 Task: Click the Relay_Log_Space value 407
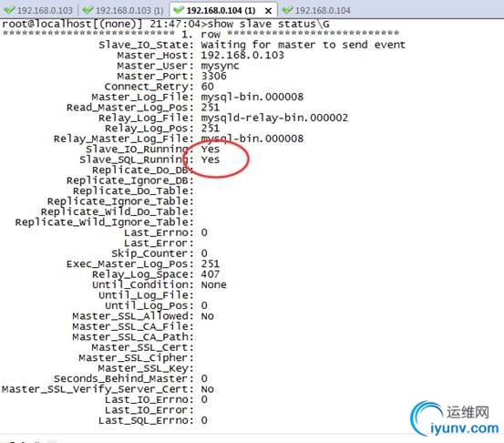tap(211, 274)
